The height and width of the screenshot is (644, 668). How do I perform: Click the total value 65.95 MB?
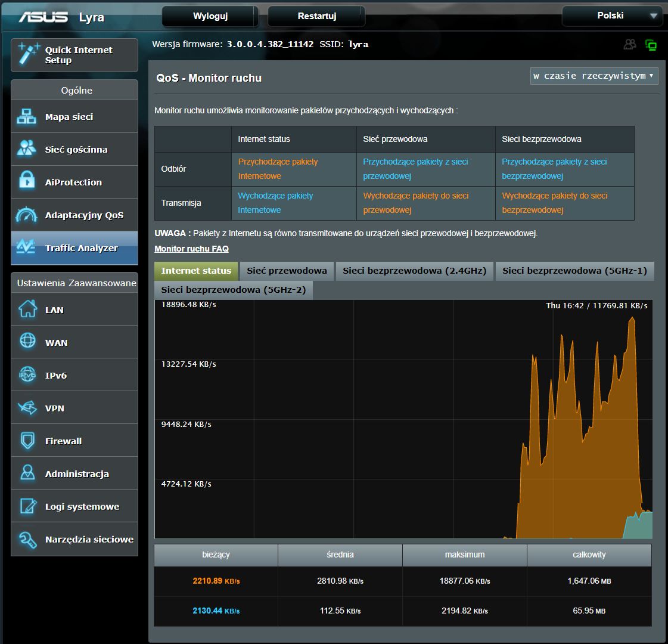[x=589, y=611]
